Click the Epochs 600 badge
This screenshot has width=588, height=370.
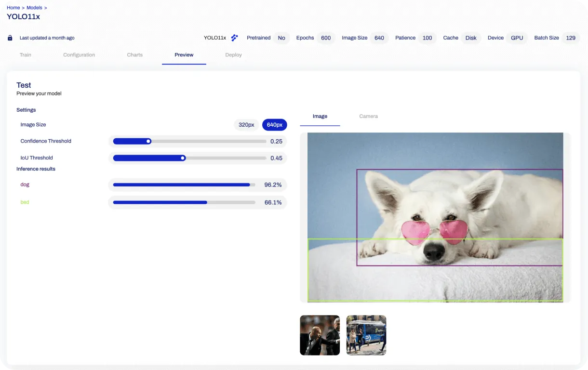(326, 38)
